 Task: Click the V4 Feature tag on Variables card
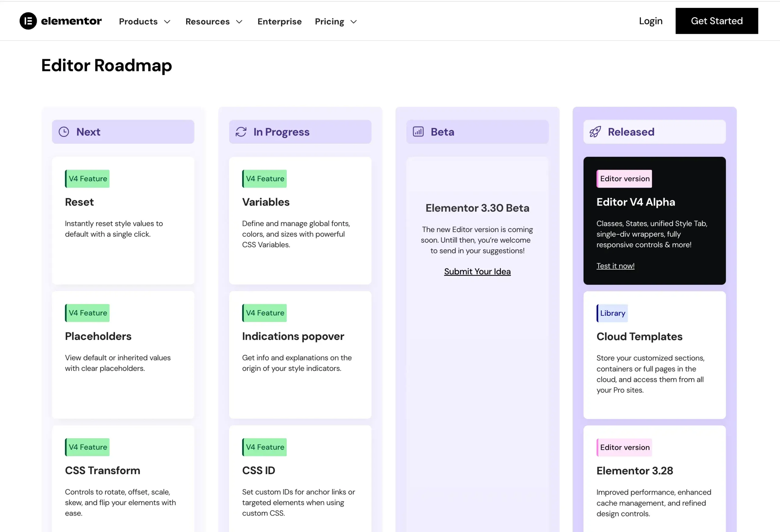coord(264,179)
